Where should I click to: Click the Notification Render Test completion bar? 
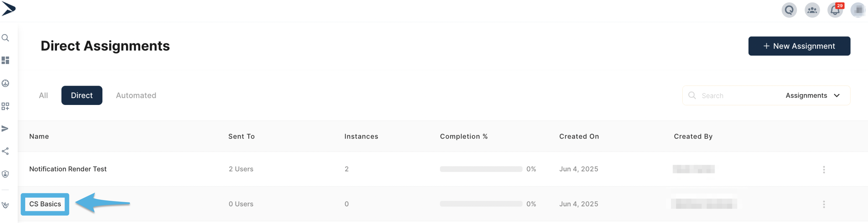click(x=481, y=169)
